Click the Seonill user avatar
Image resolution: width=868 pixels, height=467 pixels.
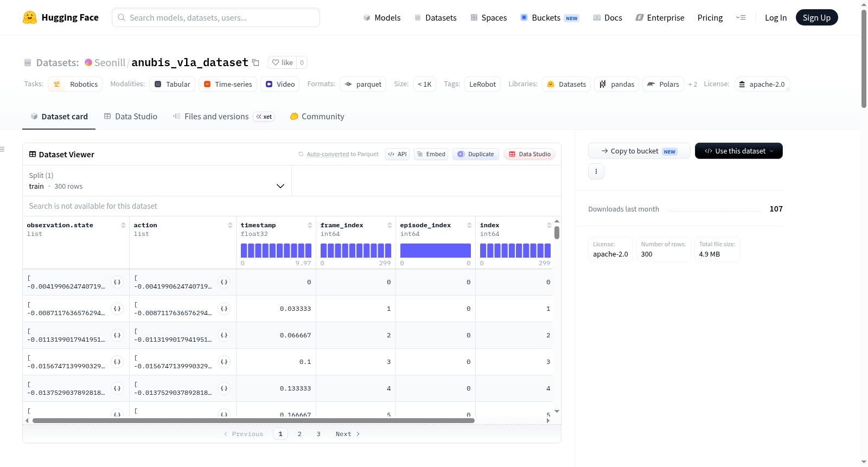click(88, 62)
